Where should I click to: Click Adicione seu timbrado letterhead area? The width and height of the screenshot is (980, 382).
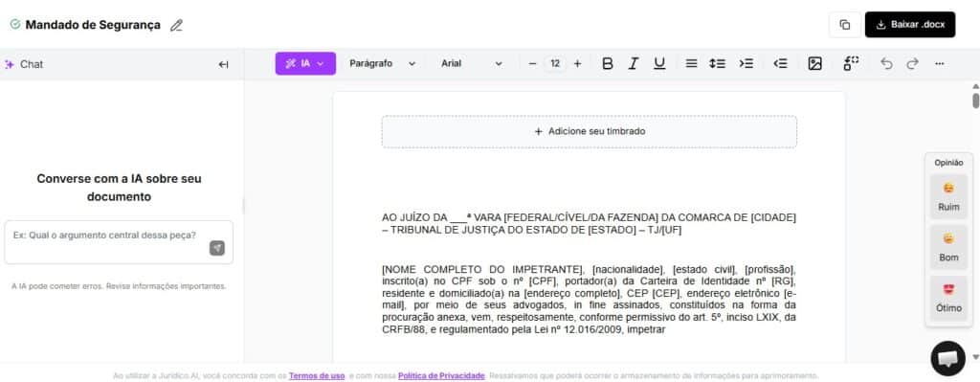click(590, 131)
